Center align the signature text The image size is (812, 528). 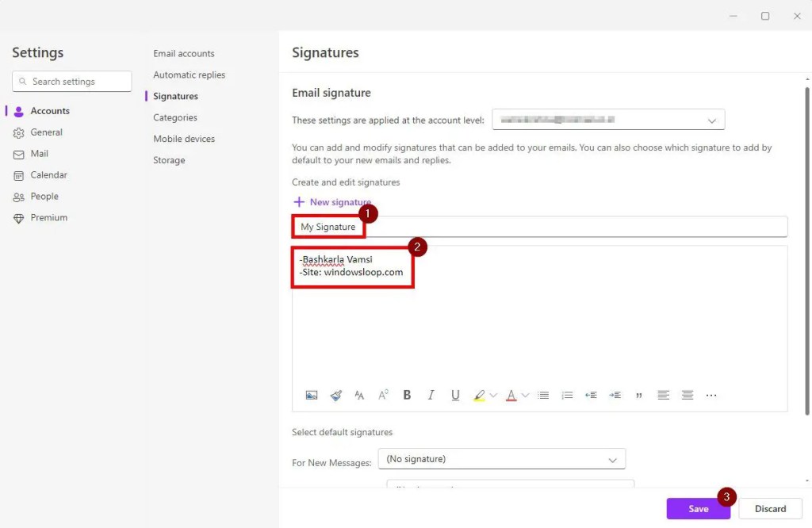687,395
